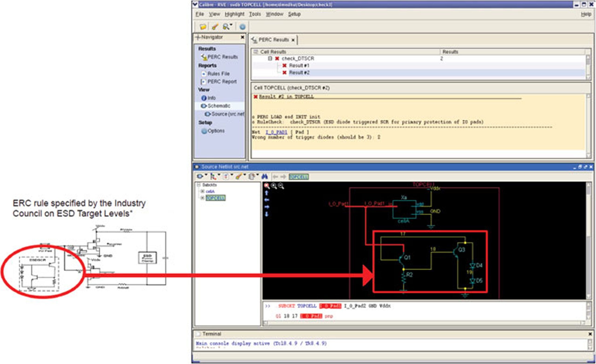The width and height of the screenshot is (596, 364).
Task: Click the zoom-fit magnifier in schematic
Action: tap(267, 186)
